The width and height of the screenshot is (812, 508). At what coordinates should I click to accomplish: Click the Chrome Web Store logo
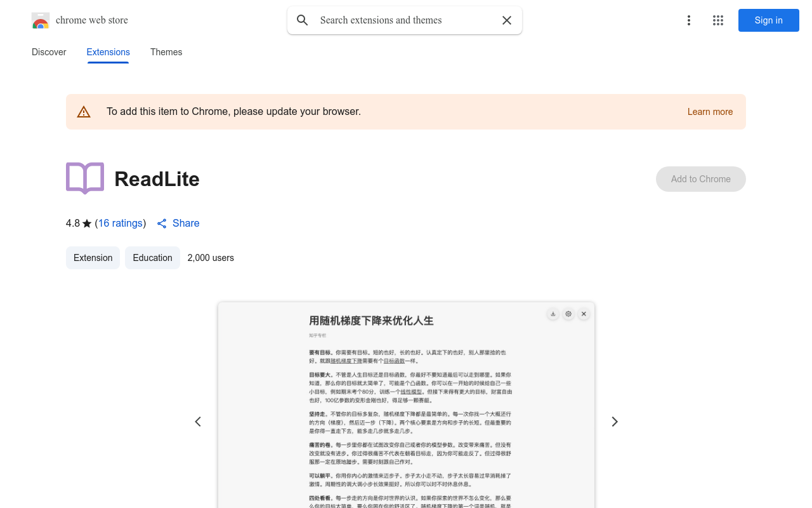(41, 20)
